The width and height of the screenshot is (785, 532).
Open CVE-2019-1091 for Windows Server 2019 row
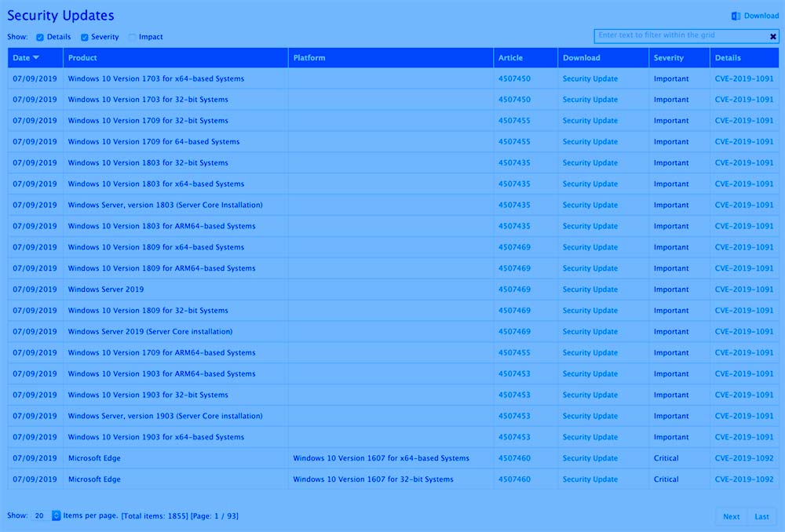click(x=744, y=290)
